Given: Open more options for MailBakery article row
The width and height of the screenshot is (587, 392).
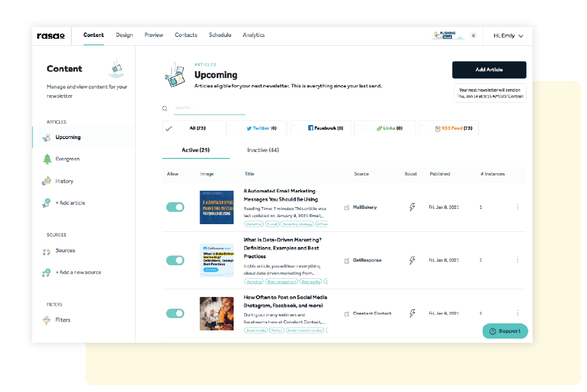Looking at the screenshot, I should point(518,207).
